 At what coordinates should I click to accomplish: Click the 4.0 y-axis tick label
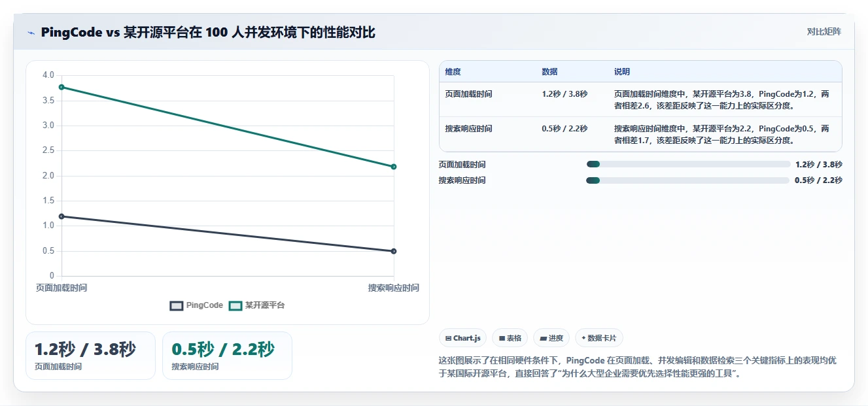(48, 75)
